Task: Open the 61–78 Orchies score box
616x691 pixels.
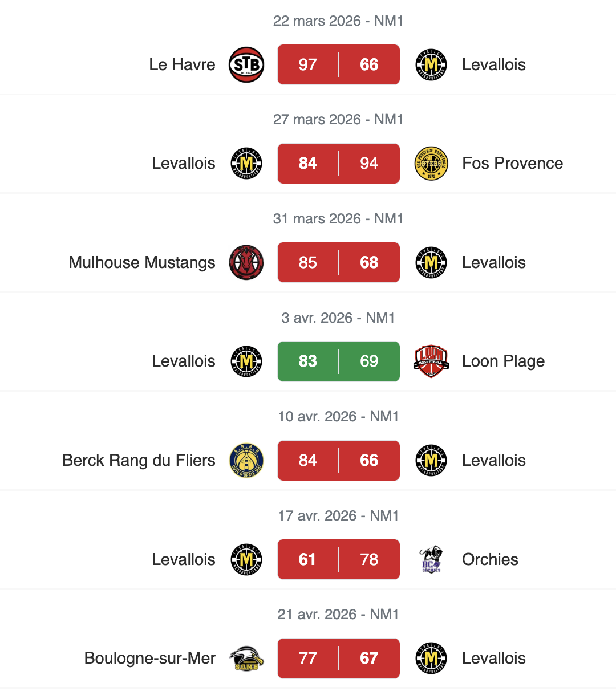Action: tap(338, 559)
